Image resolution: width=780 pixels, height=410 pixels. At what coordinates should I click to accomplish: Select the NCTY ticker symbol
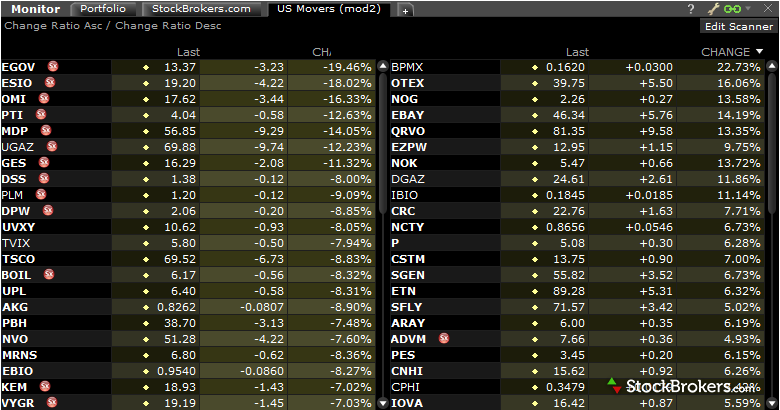tap(407, 227)
